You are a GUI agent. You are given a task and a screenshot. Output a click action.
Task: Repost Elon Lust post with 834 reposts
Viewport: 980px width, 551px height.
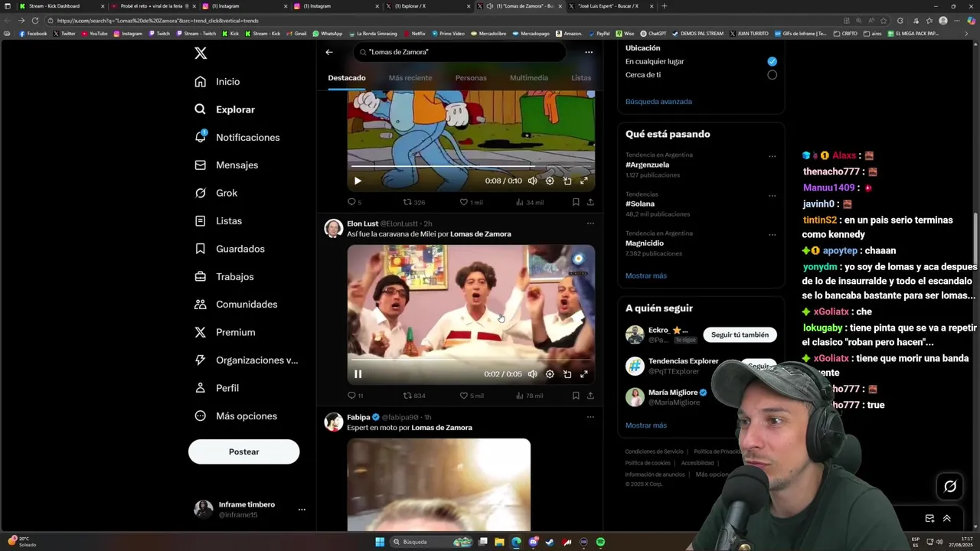(414, 396)
